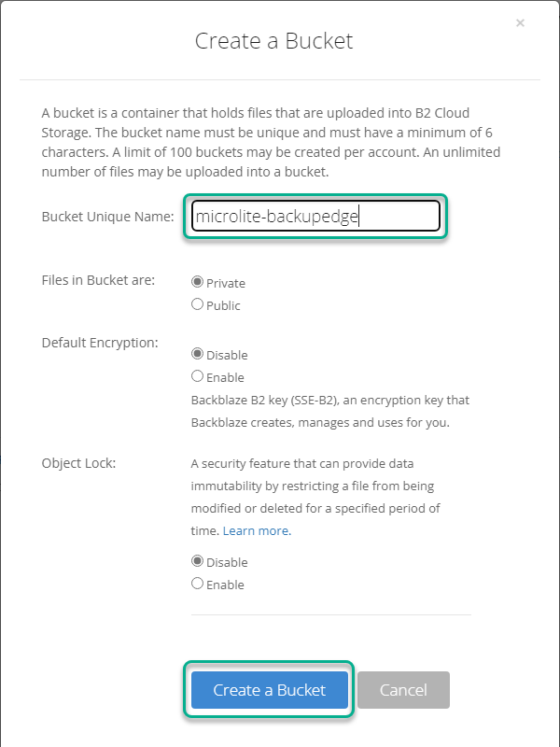Click the Default Encryption label
The height and width of the screenshot is (747, 560).
click(100, 343)
